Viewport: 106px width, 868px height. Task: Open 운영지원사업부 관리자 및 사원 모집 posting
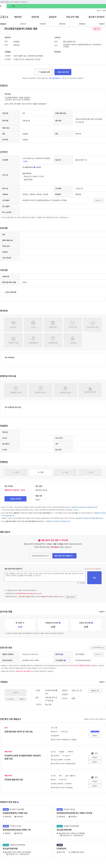[19, 732]
